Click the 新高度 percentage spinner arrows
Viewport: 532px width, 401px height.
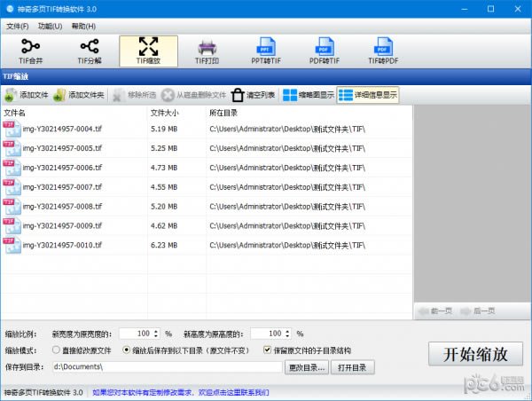point(287,334)
